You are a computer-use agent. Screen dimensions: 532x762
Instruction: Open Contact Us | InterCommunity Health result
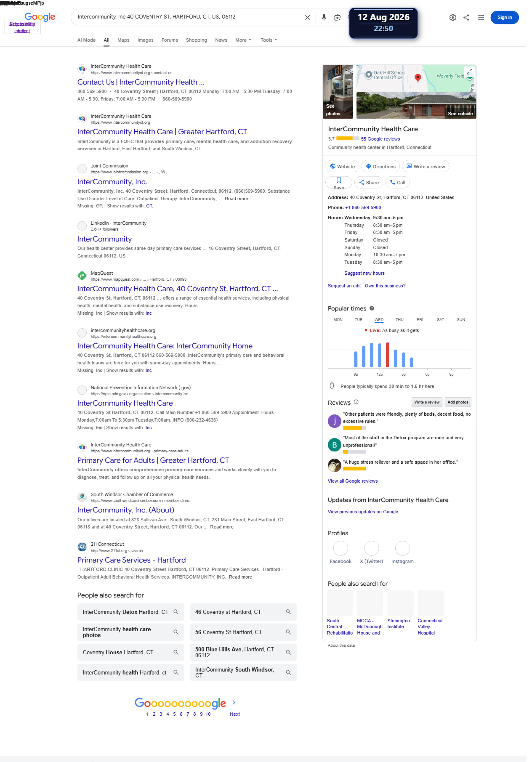pyautogui.click(x=141, y=82)
